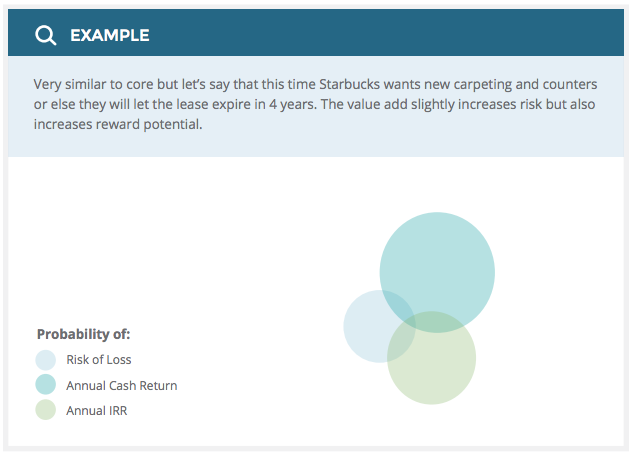Select the Risk of Loss legend label

pyautogui.click(x=98, y=360)
